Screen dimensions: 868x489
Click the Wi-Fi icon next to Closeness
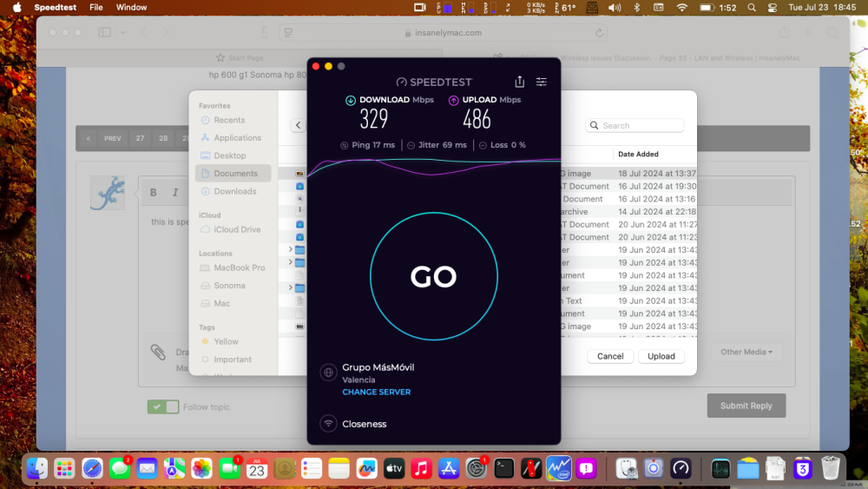pyautogui.click(x=328, y=424)
